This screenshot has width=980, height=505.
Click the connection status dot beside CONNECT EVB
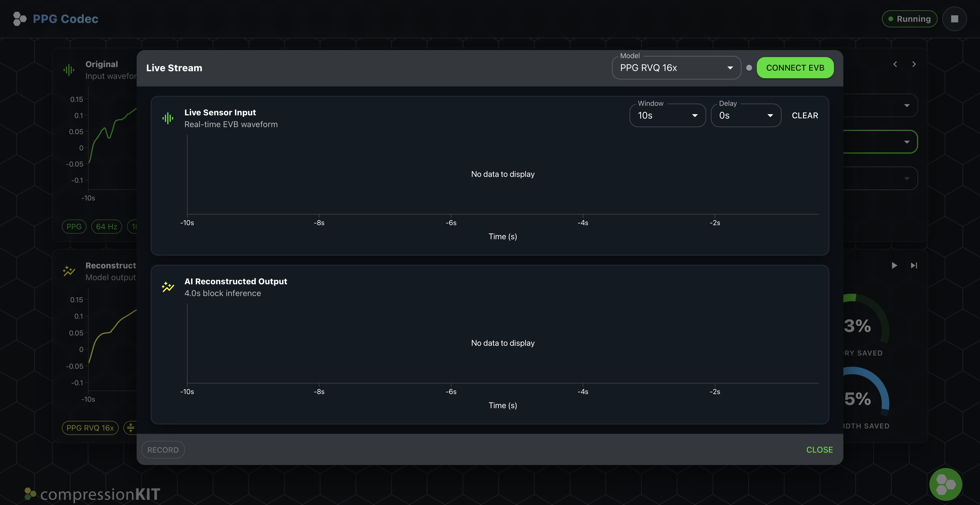pos(749,68)
